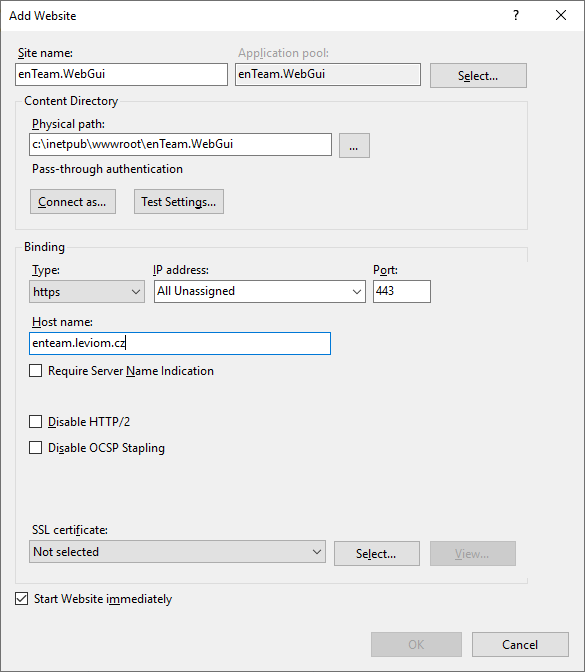Click the View certificate button
Screen dimensions: 585x672
(x=473, y=554)
